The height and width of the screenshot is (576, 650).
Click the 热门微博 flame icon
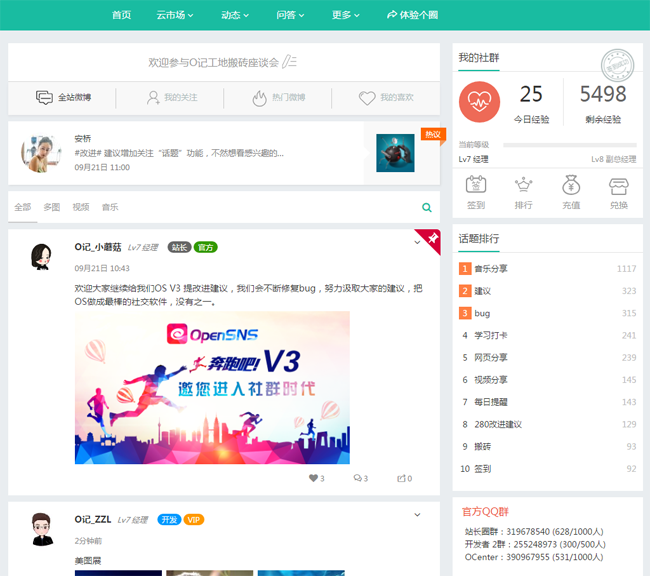[260, 98]
